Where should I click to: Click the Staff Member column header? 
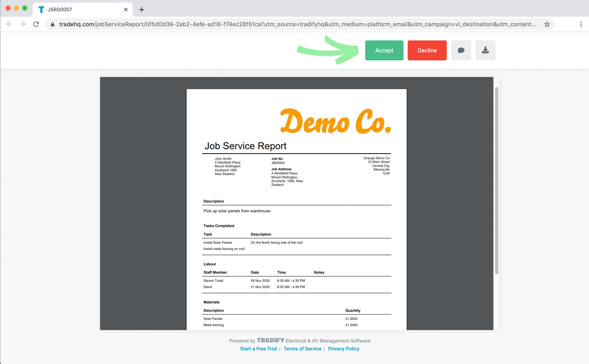coord(215,272)
